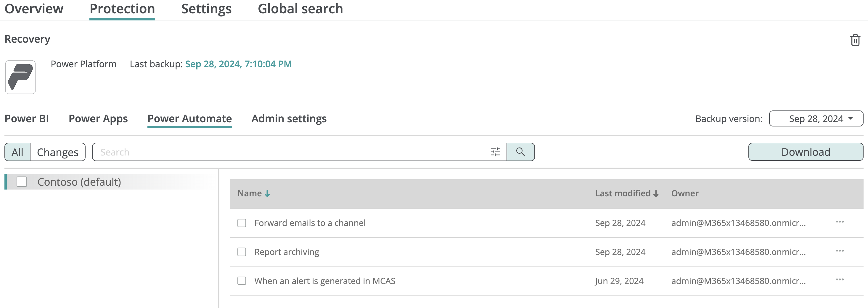
Task: Click the trash delete icon
Action: (855, 40)
